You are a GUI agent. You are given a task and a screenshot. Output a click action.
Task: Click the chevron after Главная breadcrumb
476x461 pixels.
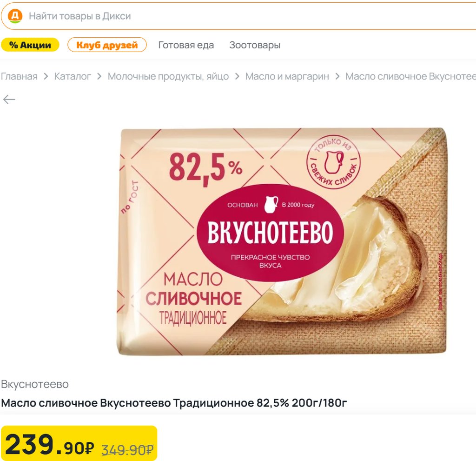(x=46, y=76)
